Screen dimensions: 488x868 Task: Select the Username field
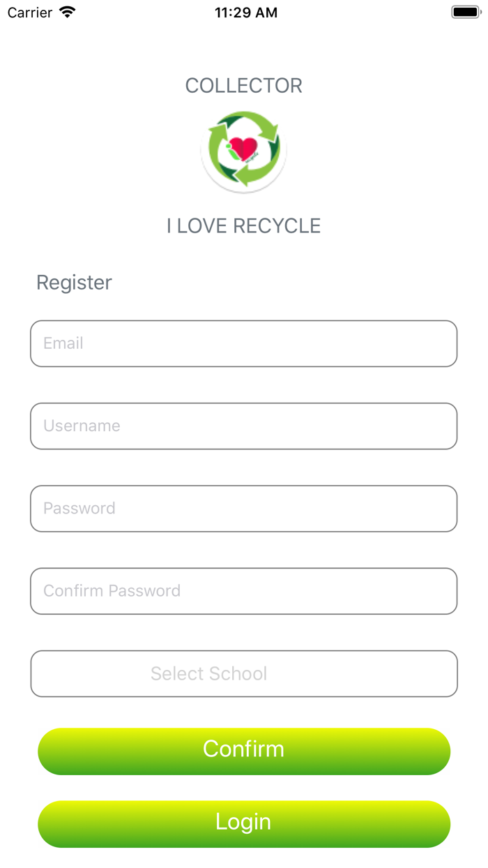coord(243,426)
